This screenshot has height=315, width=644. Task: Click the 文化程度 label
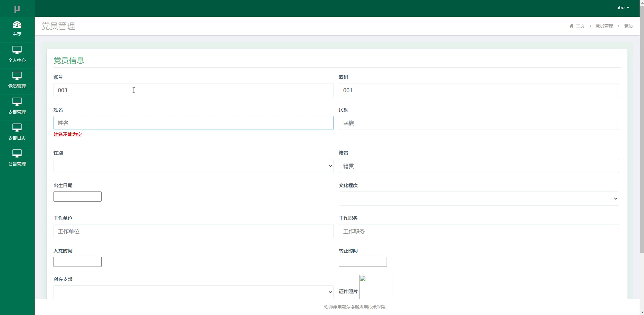pos(348,185)
